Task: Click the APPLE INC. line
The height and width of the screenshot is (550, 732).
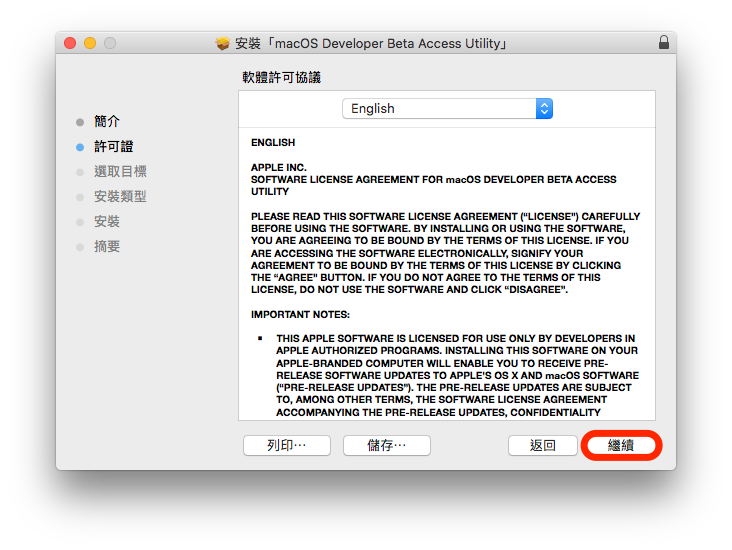Action: coord(279,167)
